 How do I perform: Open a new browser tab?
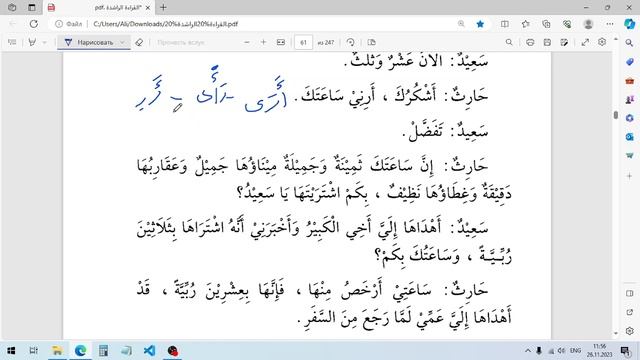pos(163,7)
